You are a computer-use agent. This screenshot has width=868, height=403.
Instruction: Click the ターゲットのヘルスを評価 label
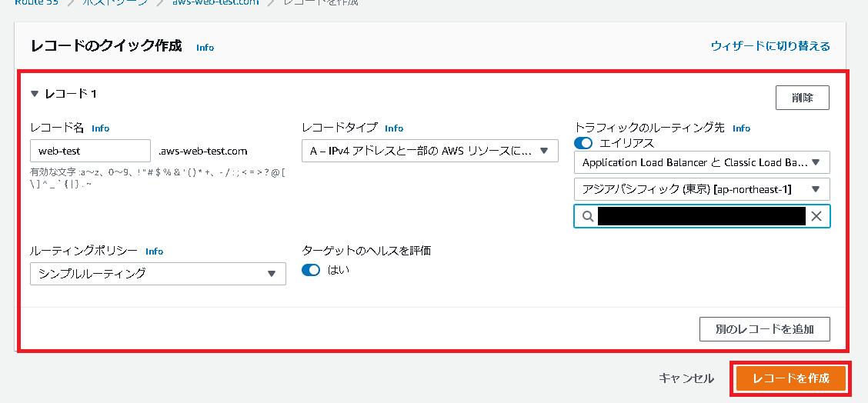point(366,251)
